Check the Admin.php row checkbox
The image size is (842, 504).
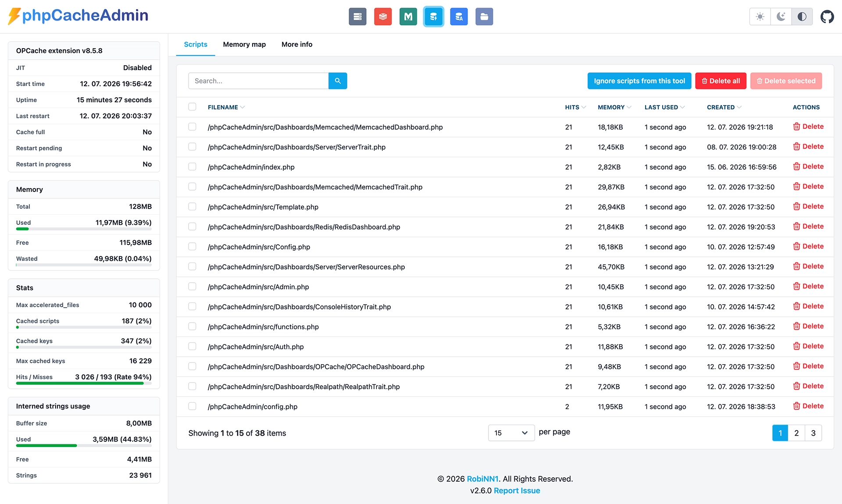pos(192,286)
